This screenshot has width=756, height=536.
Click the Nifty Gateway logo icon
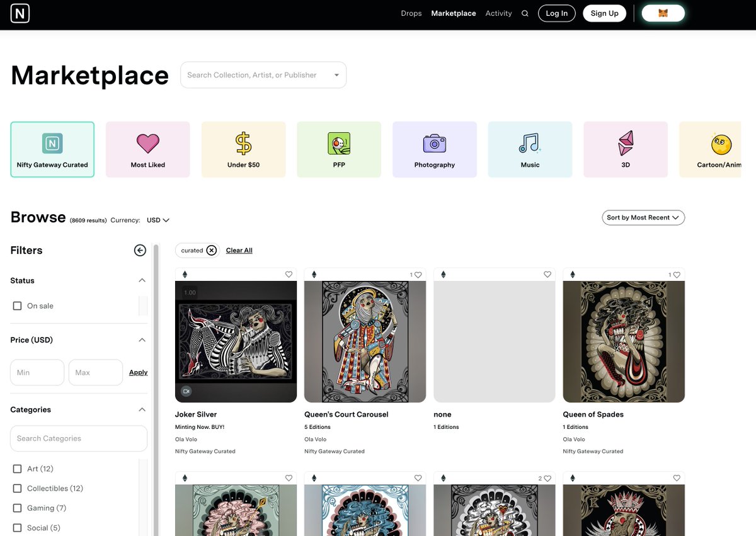(x=20, y=13)
